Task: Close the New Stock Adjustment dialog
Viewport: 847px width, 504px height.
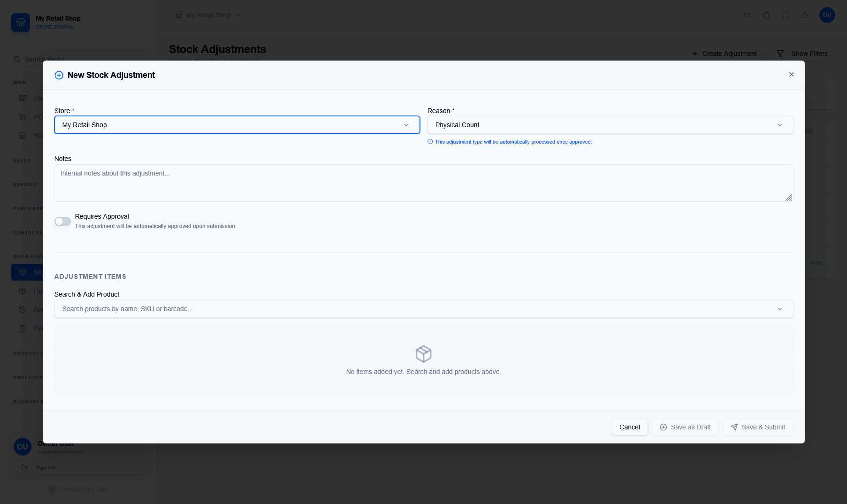Action: click(x=791, y=75)
